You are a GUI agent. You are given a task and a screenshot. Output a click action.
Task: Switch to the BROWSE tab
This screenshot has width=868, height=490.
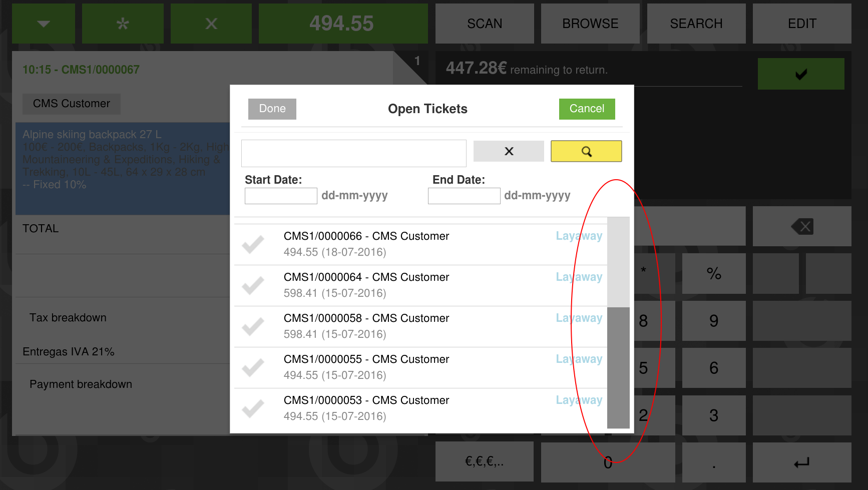590,24
